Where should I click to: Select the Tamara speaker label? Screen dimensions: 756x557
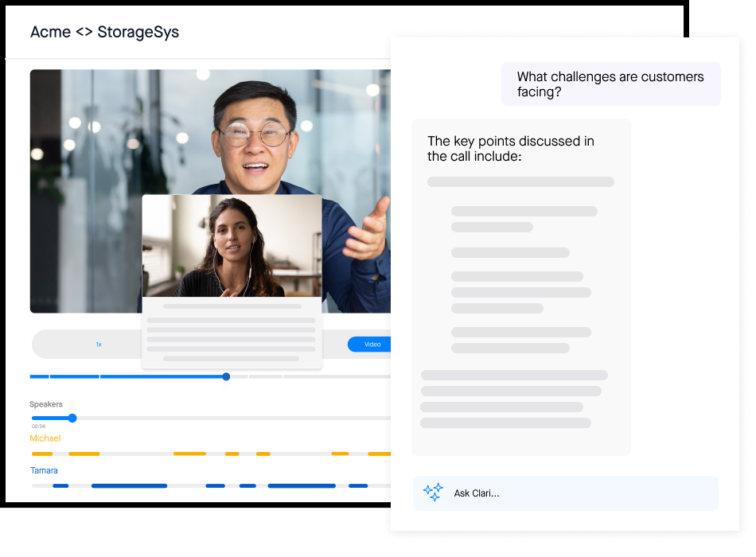[44, 470]
